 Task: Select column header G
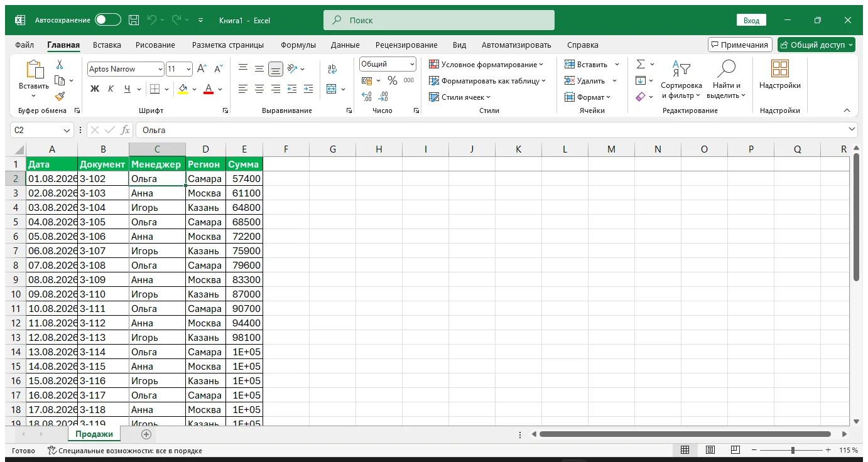pos(332,149)
